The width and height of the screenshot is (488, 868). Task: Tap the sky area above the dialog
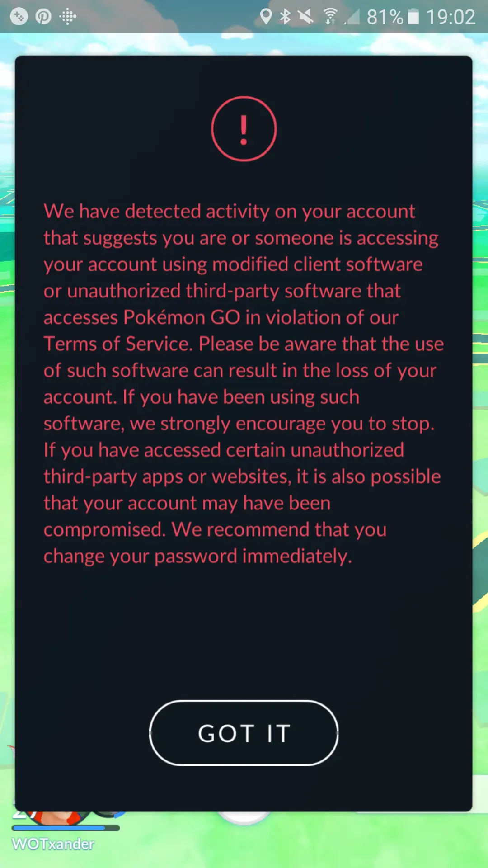click(244, 44)
